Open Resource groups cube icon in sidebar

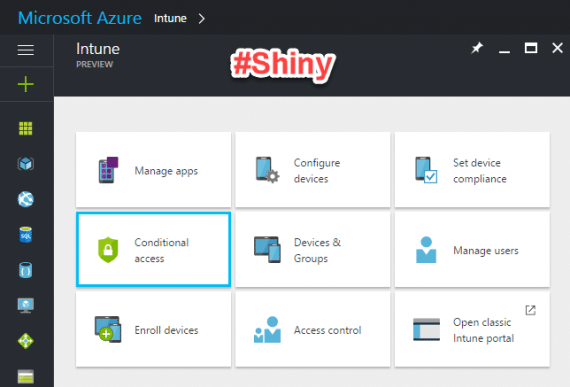pyautogui.click(x=25, y=164)
